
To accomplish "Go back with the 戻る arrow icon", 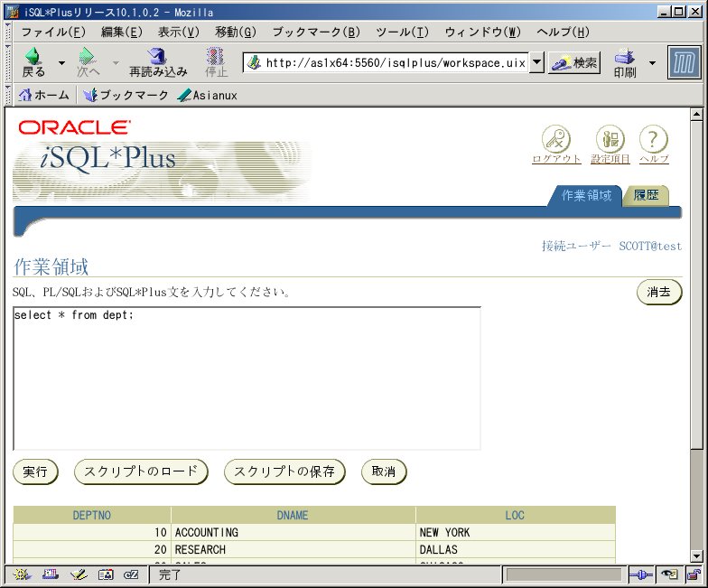I will (33, 62).
